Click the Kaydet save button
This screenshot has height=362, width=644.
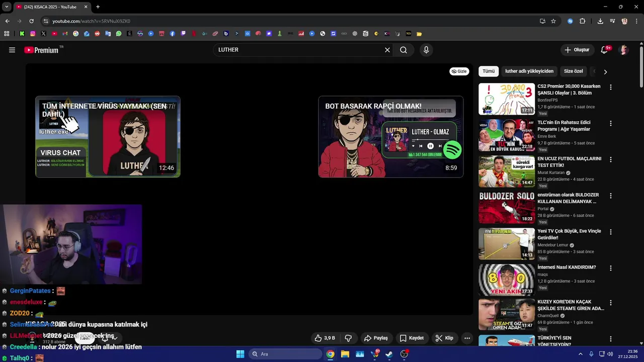coord(412,338)
